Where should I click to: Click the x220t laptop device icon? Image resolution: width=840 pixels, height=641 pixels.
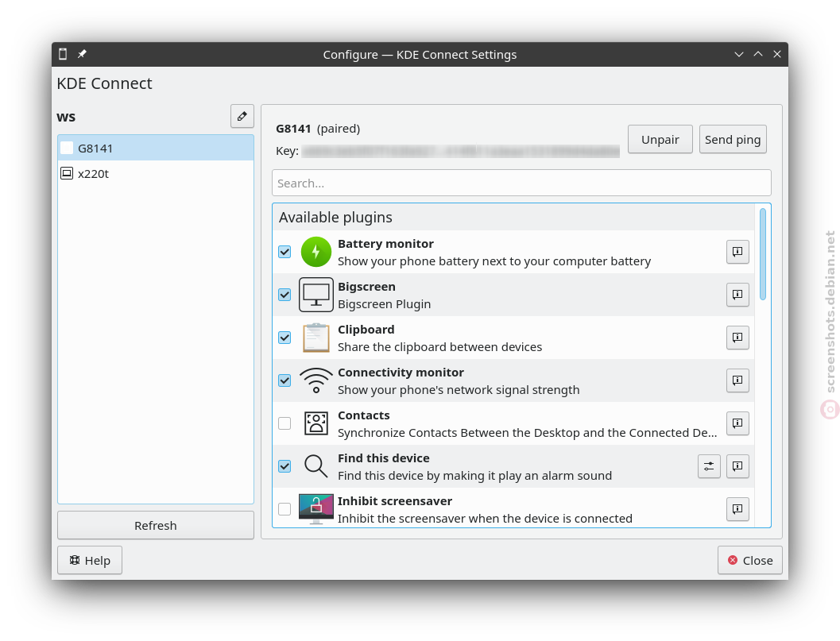click(x=67, y=173)
